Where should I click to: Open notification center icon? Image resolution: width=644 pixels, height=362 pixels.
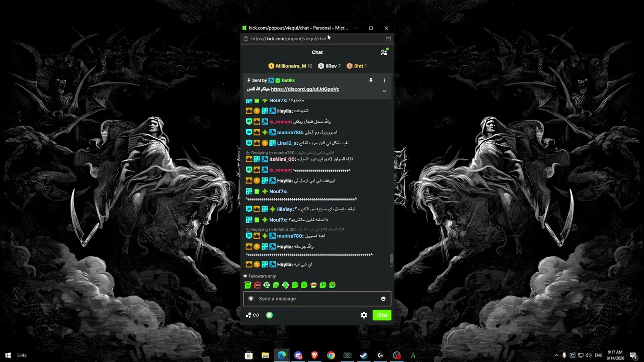coord(633,355)
